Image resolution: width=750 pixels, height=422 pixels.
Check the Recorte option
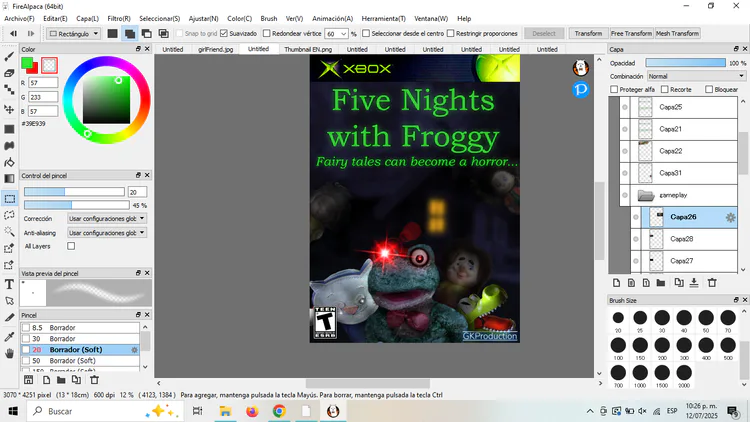pyautogui.click(x=665, y=89)
